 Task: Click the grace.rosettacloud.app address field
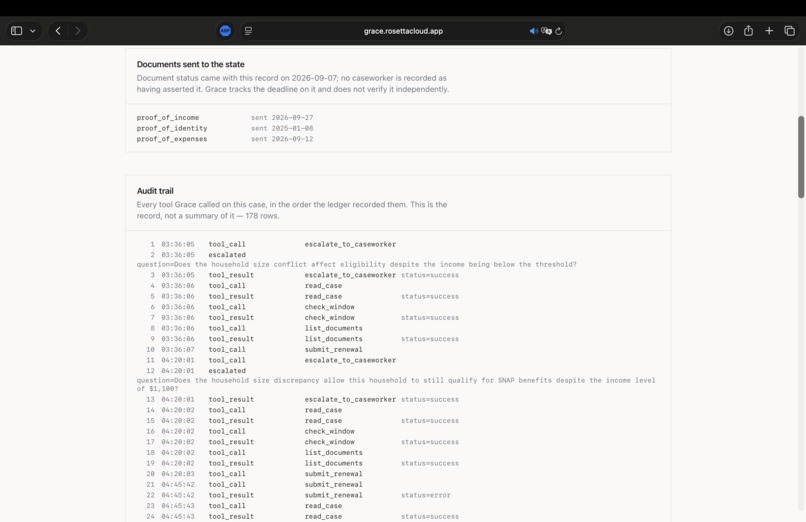[403, 31]
